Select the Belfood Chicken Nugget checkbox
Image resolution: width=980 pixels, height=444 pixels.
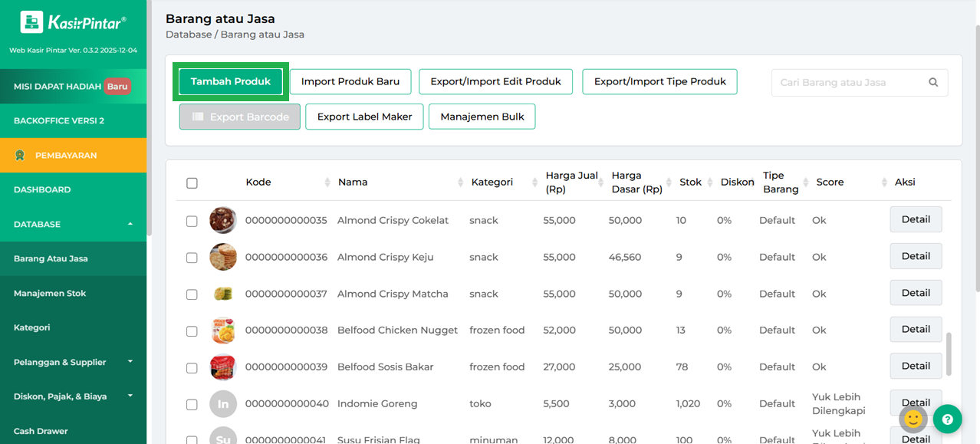click(192, 331)
